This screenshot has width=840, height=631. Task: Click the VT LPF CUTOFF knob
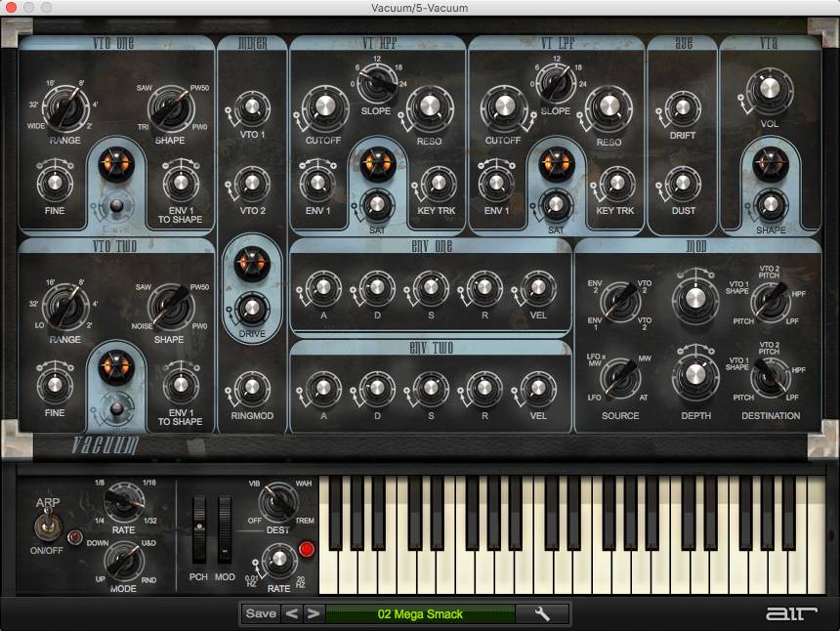(504, 106)
